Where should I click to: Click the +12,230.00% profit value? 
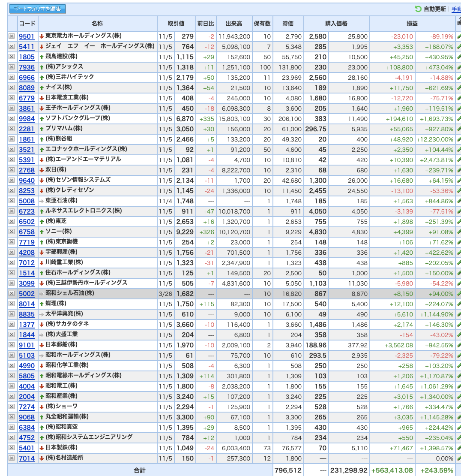[x=434, y=140]
